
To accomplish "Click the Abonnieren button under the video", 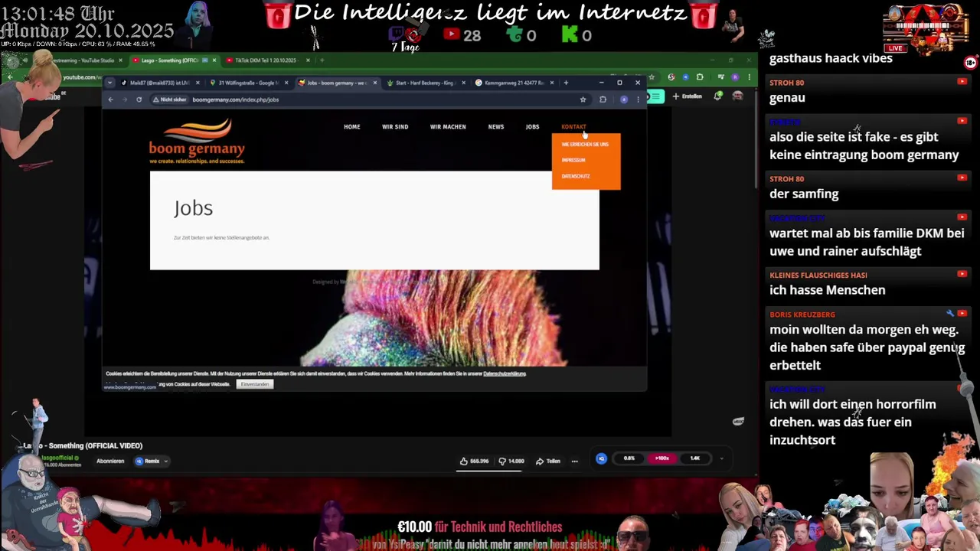I will [110, 461].
